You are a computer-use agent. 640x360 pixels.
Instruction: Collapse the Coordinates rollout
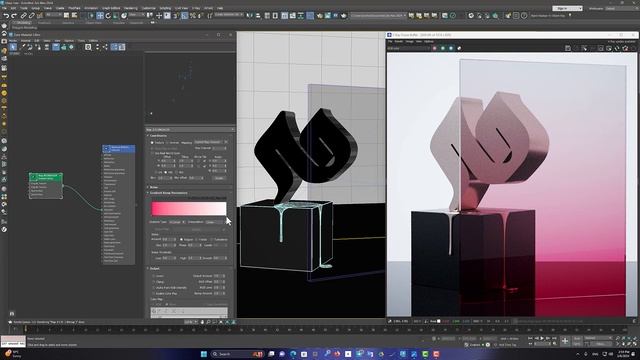click(158, 136)
